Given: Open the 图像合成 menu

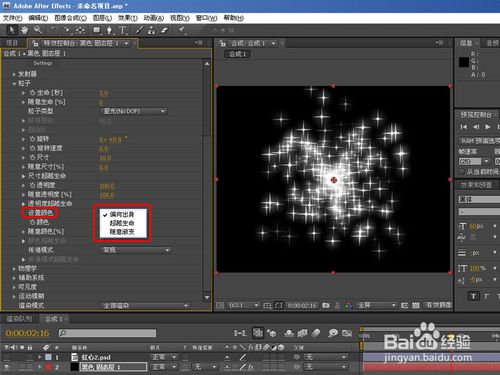Looking at the screenshot, I should [70, 18].
